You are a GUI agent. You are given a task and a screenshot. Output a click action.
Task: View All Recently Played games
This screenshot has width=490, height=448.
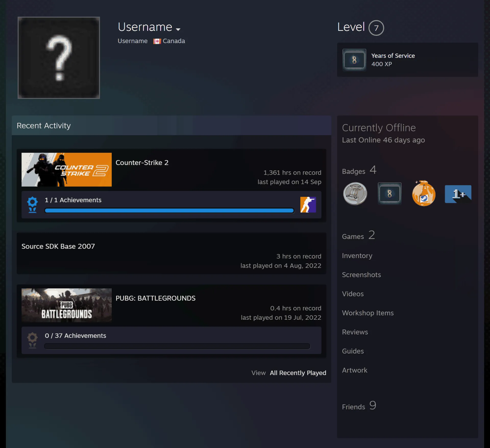(298, 373)
